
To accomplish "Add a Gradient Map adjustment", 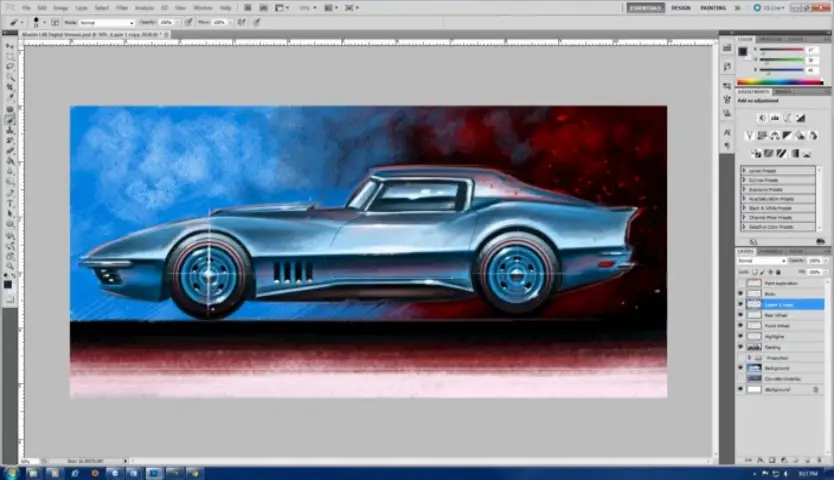I will 794,154.
